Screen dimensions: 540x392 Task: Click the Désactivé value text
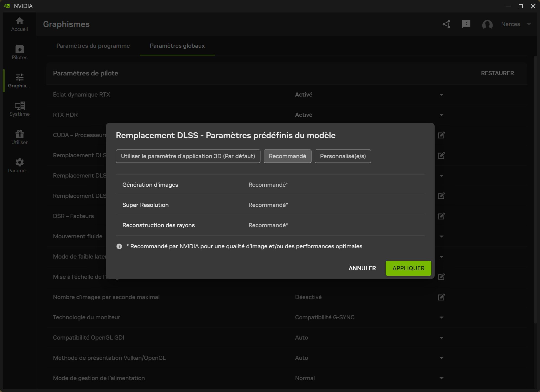[308, 297]
